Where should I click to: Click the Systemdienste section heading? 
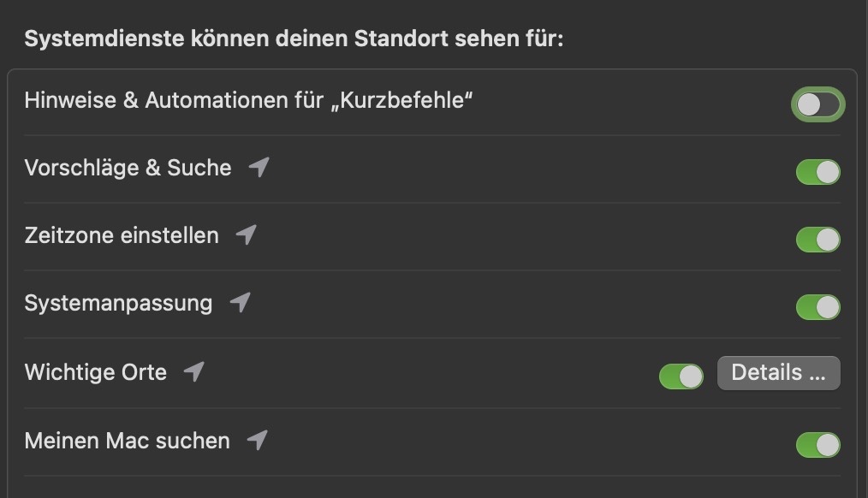(x=294, y=39)
